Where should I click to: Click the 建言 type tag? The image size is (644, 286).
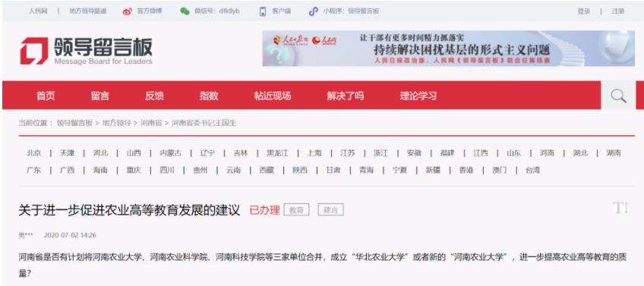(330, 210)
